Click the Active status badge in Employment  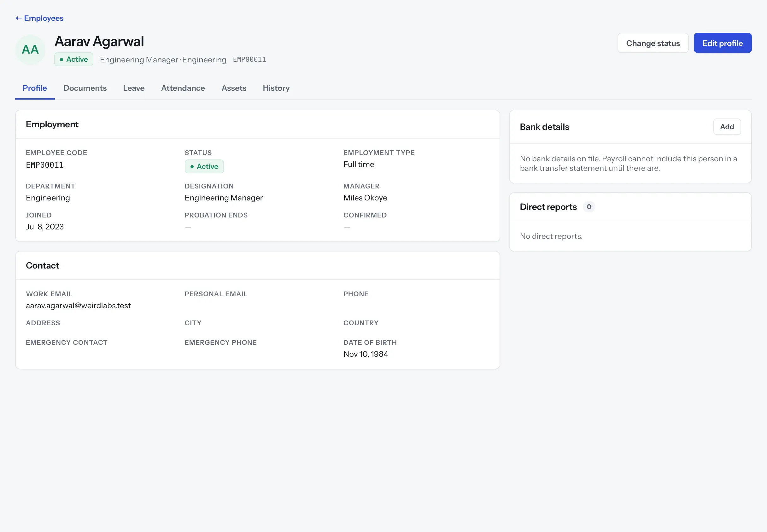pyautogui.click(x=204, y=166)
